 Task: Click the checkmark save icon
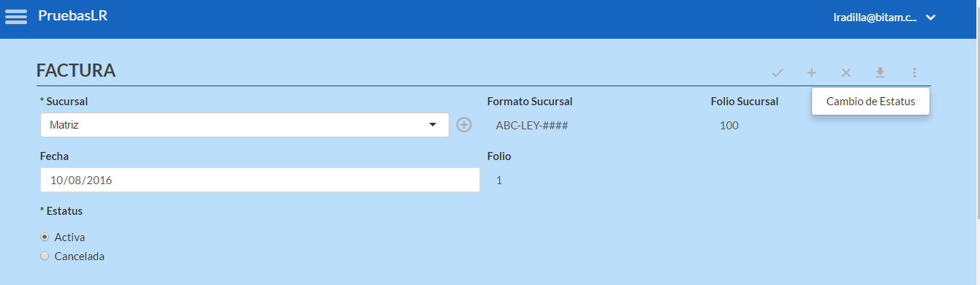tap(778, 72)
